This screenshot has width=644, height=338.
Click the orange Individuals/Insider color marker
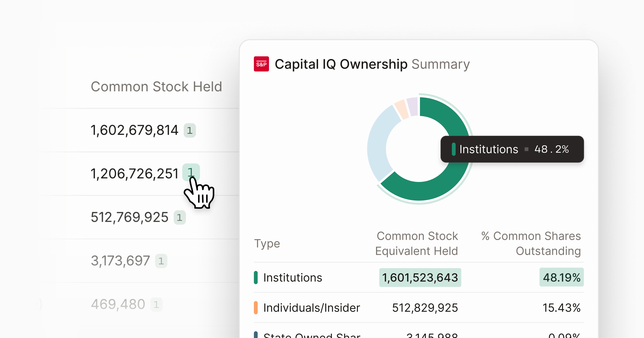[x=256, y=308]
